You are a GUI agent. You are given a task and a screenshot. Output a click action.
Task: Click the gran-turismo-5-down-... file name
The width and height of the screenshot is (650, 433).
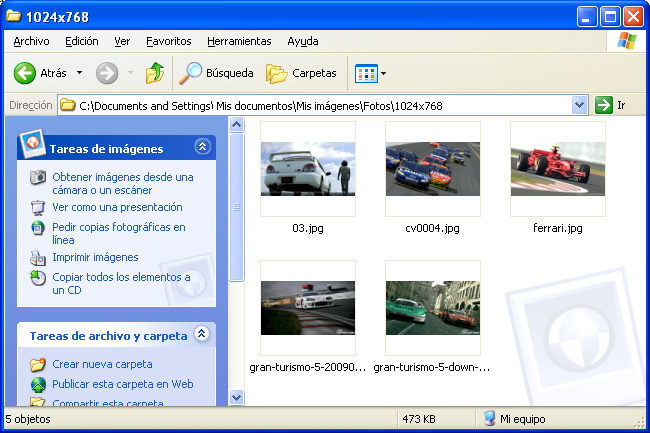432,367
